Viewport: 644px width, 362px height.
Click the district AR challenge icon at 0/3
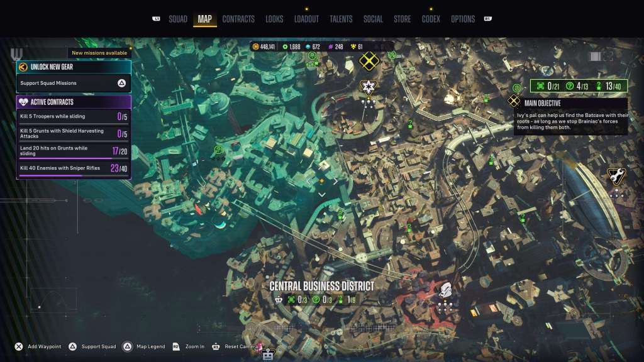[x=291, y=300]
